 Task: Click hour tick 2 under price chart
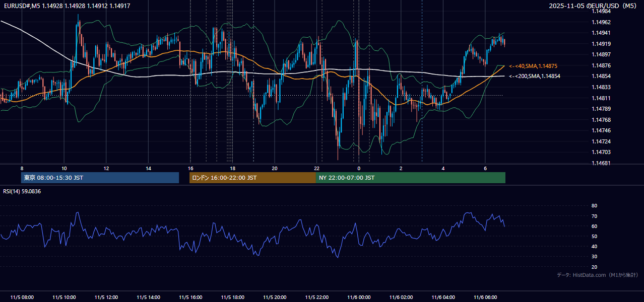point(401,168)
